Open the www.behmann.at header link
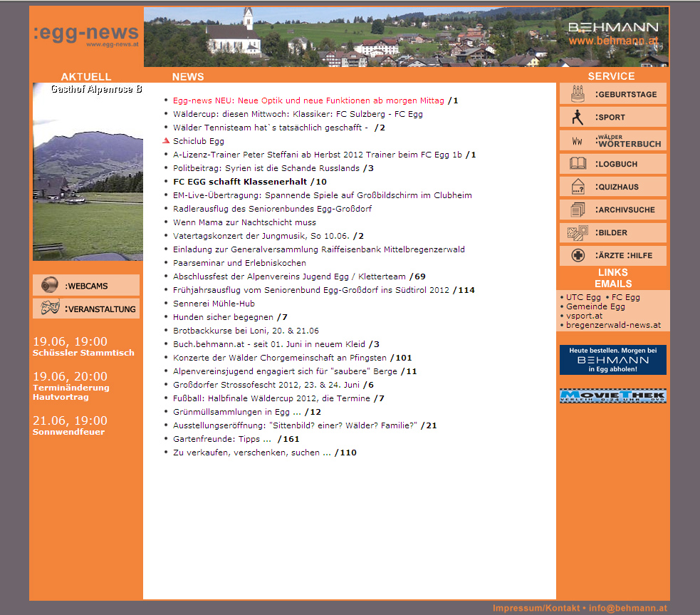The width and height of the screenshot is (700, 615). coord(613,41)
